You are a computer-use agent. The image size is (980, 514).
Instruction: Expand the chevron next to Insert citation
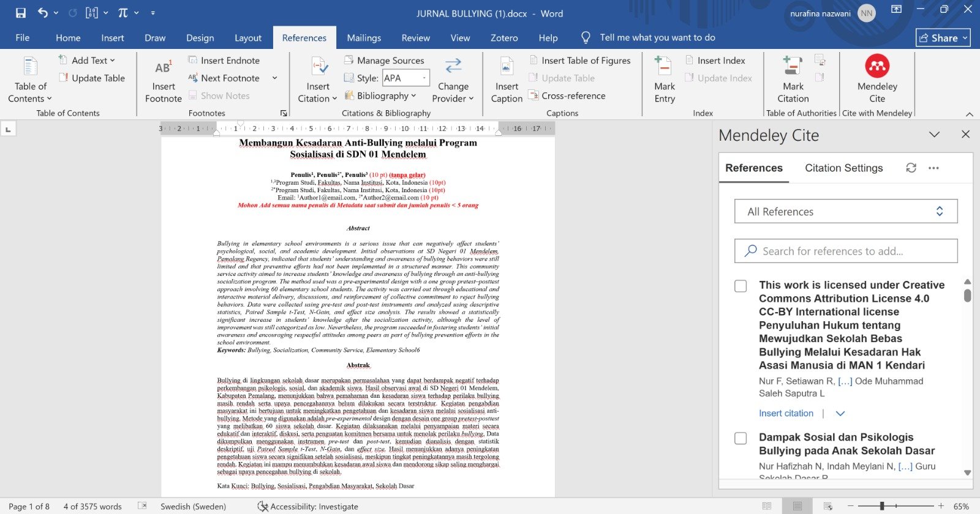click(840, 414)
